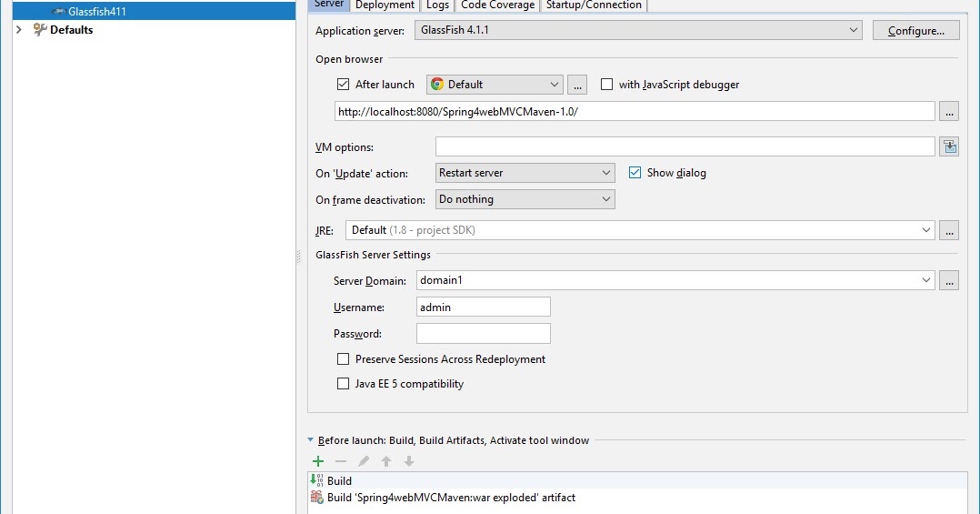Click the move up arrow icon
980x514 pixels.
pos(386,461)
